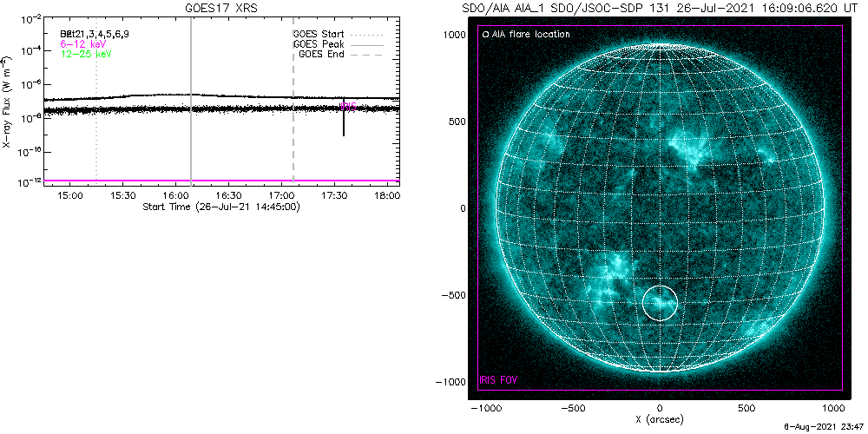
Task: Click the bright active region in the upper right of the disk
Action: click(x=689, y=150)
